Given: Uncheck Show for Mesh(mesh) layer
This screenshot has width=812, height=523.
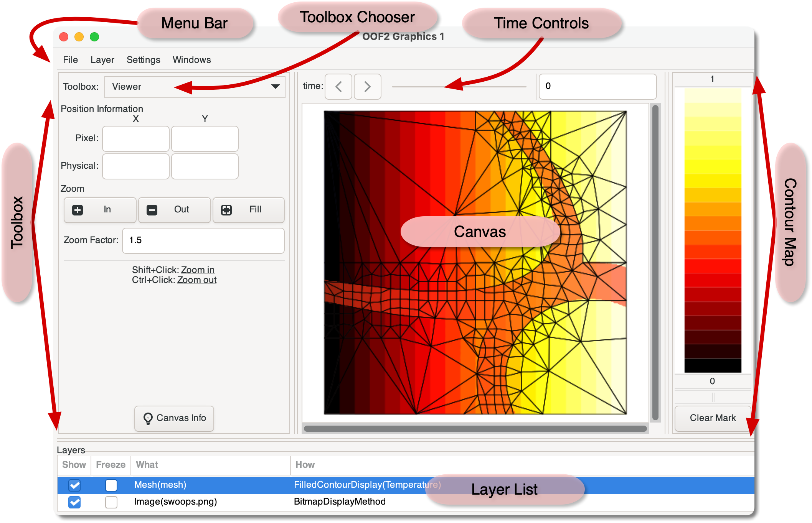Looking at the screenshot, I should [74, 485].
